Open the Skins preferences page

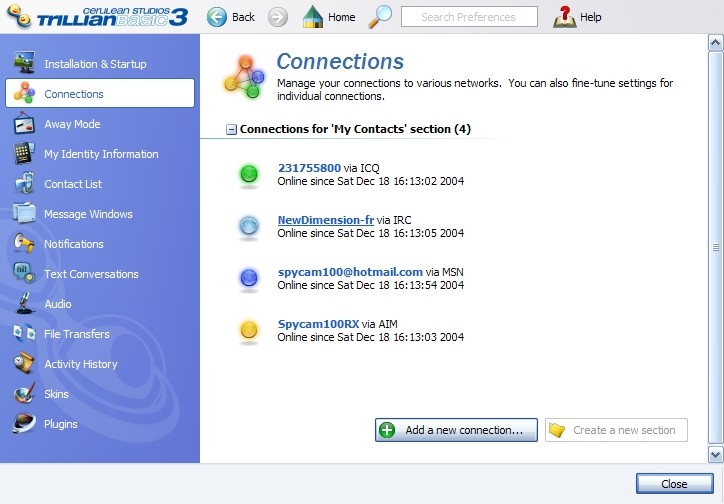tap(56, 394)
